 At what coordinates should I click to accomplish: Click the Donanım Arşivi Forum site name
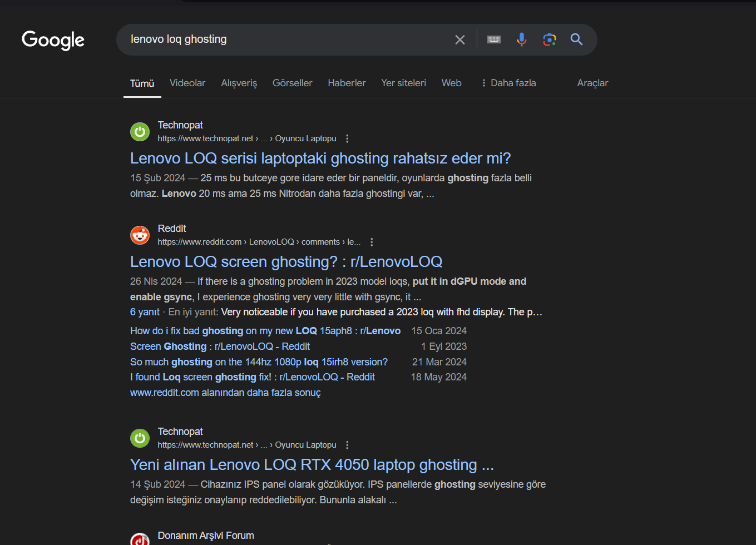[x=206, y=536]
